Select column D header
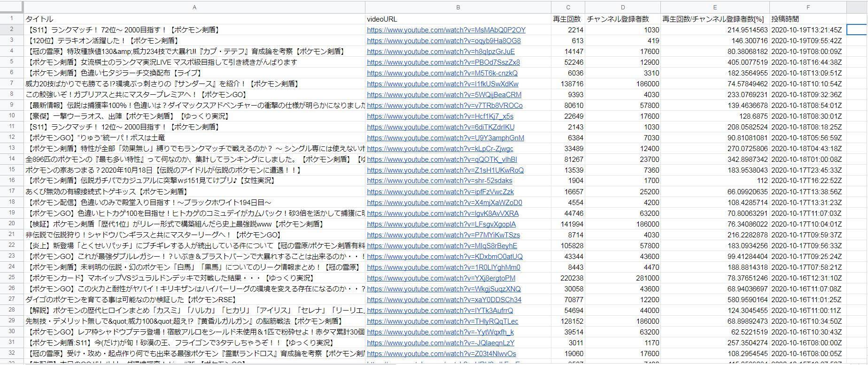868x365 pixels. 623,7
